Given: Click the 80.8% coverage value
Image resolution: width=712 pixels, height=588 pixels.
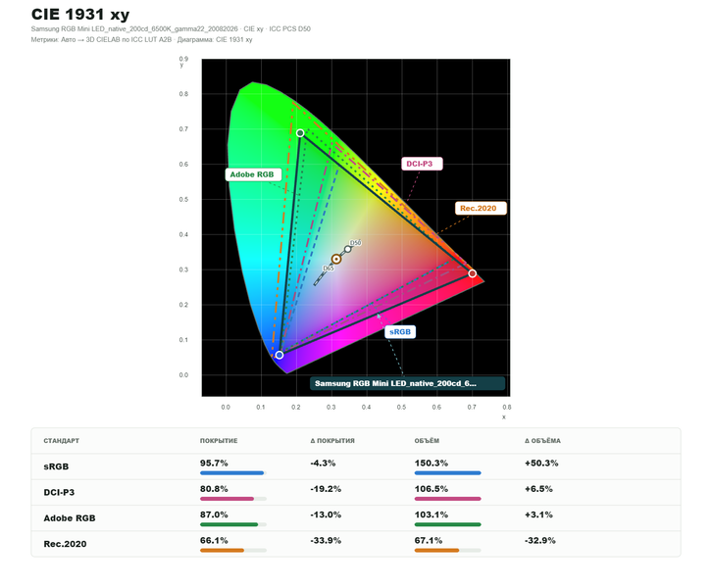Looking at the screenshot, I should click(214, 489).
